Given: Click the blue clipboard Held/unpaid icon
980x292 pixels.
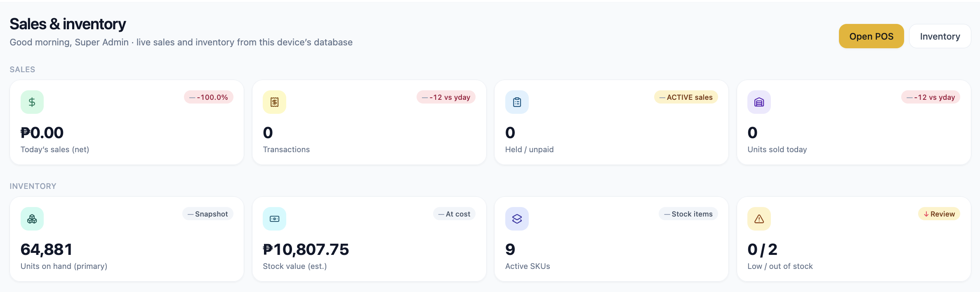Looking at the screenshot, I should [517, 102].
